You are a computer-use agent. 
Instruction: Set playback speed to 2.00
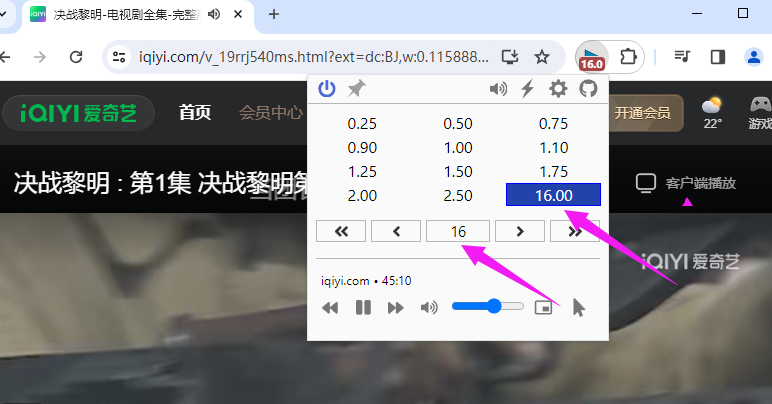pos(362,196)
